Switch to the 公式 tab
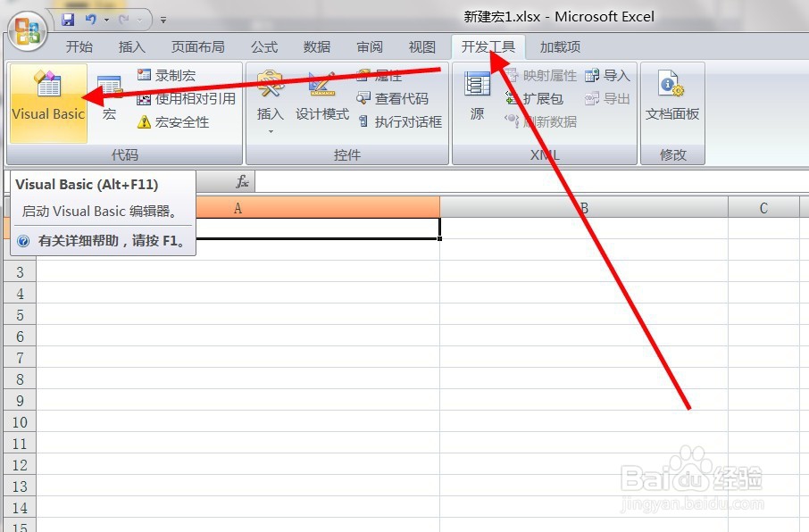The image size is (809, 532). [x=264, y=47]
